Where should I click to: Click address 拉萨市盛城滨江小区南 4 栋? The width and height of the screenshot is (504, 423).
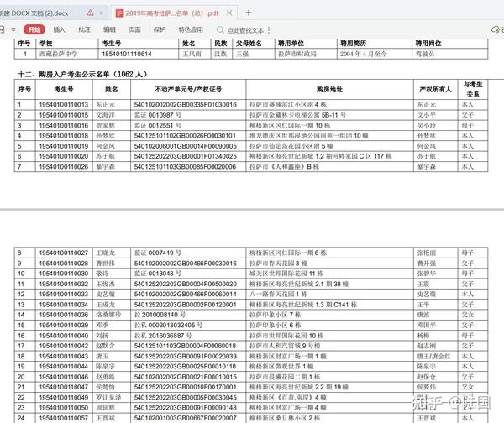pyautogui.click(x=288, y=105)
